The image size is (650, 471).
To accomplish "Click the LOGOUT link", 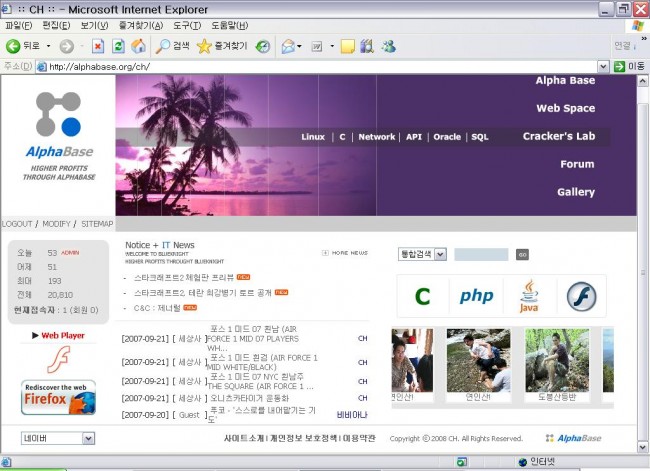I will tap(17, 224).
